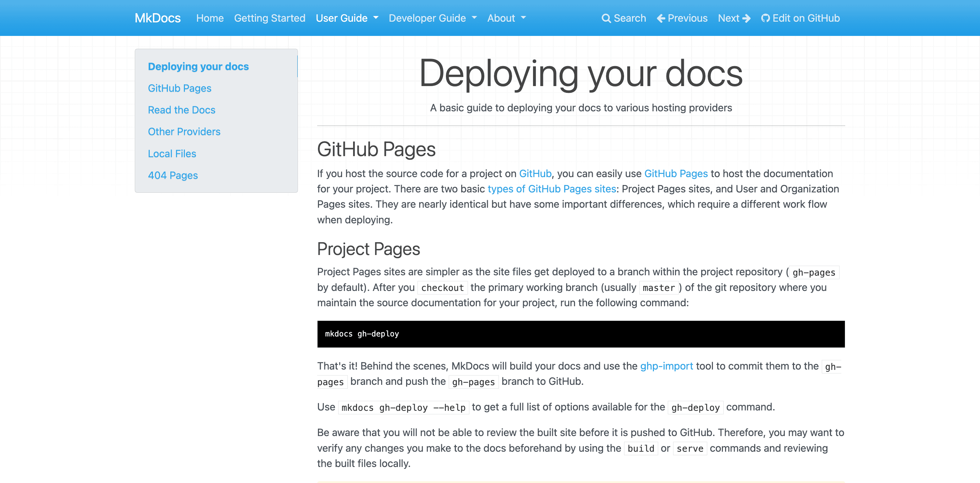This screenshot has height=483, width=980.
Task: Open the ghp-import tool link
Action: (666, 366)
